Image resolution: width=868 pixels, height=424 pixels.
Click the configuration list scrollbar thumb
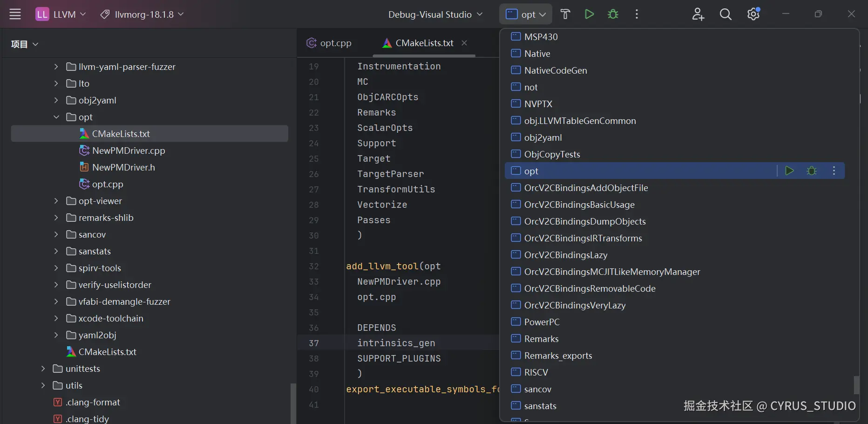coord(856,385)
